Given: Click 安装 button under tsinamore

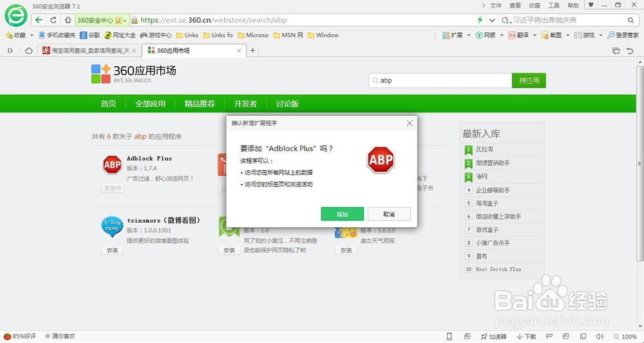Looking at the screenshot, I should 112,250.
